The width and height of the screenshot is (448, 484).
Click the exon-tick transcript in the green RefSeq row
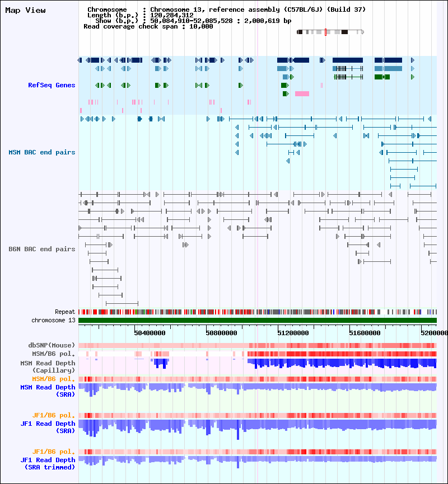click(x=348, y=77)
